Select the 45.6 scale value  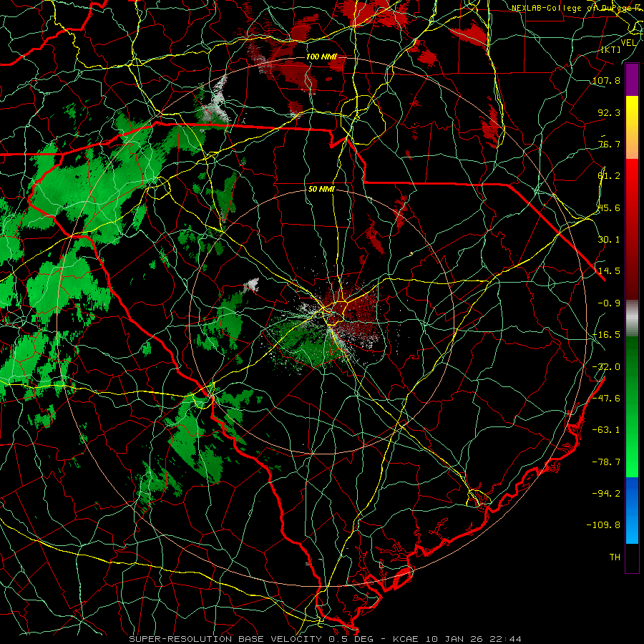coord(609,208)
